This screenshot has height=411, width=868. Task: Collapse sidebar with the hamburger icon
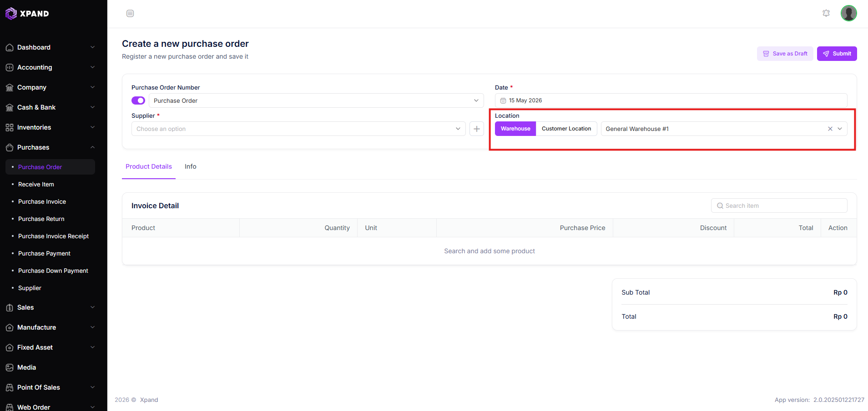point(130,13)
